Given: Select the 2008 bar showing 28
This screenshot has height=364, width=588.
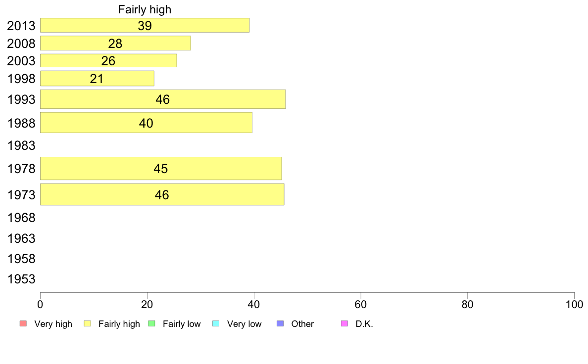Looking at the screenshot, I should 115,43.
